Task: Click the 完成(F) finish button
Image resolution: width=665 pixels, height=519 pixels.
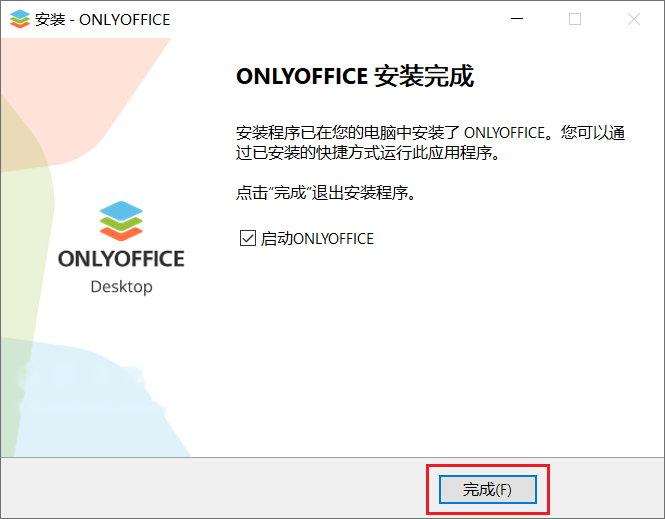Action: click(x=488, y=489)
